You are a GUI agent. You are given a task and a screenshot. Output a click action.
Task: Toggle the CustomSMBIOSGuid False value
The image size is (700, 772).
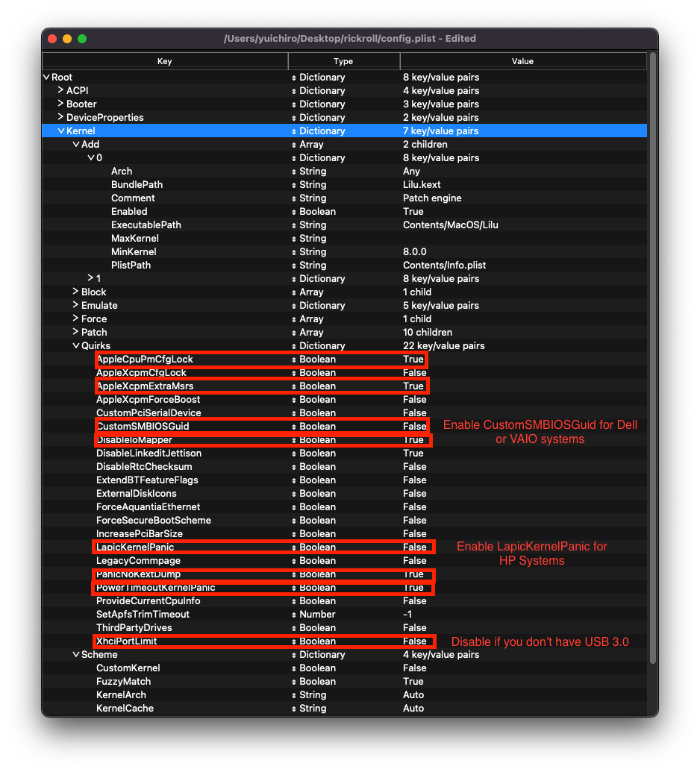click(415, 427)
